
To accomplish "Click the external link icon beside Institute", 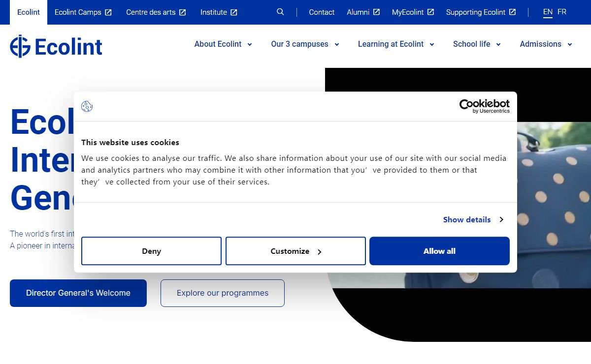I will click(234, 12).
